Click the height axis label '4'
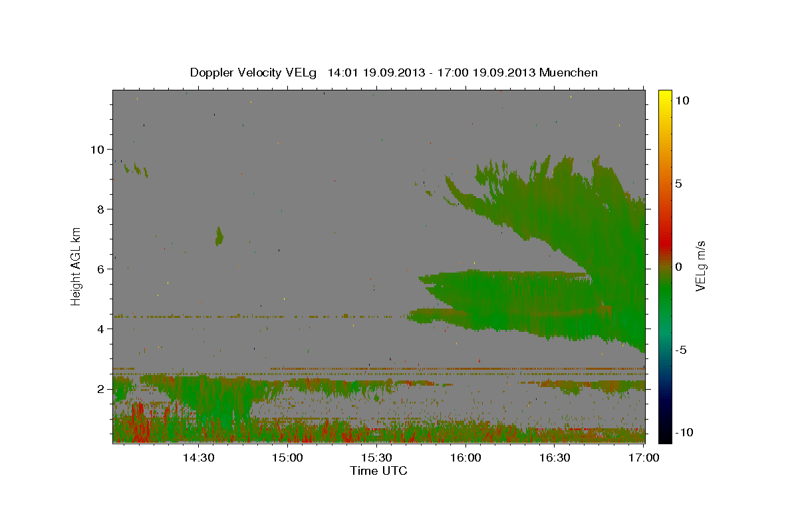Screen dimensions: 798x532 (x=100, y=329)
